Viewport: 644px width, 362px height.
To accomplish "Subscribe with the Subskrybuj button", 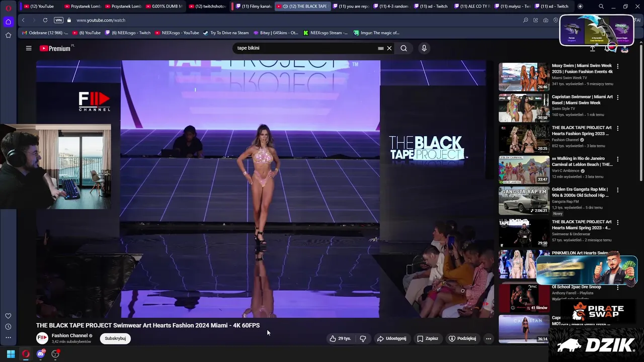I will click(115, 338).
